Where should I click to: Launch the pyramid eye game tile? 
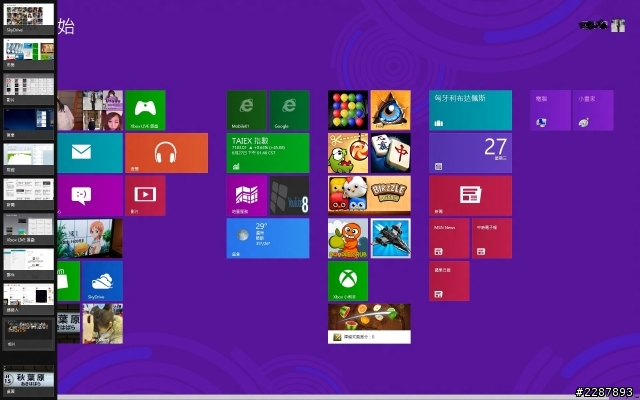click(391, 110)
